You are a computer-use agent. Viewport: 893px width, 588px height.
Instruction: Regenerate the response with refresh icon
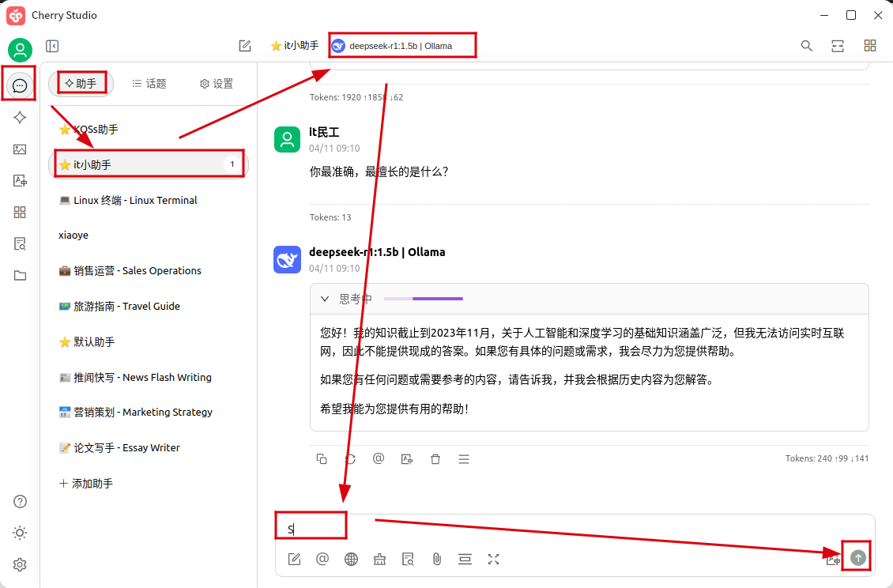click(350, 459)
